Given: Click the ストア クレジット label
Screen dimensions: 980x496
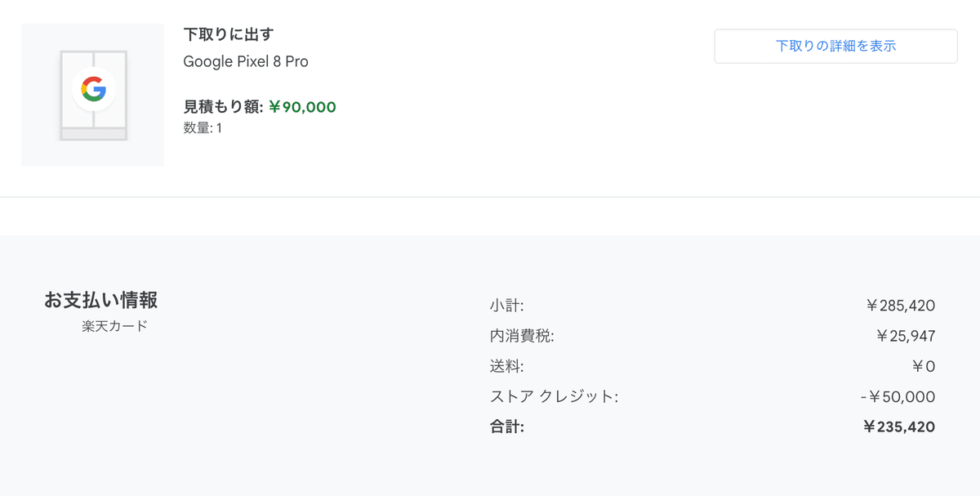Looking at the screenshot, I should click(x=554, y=396).
